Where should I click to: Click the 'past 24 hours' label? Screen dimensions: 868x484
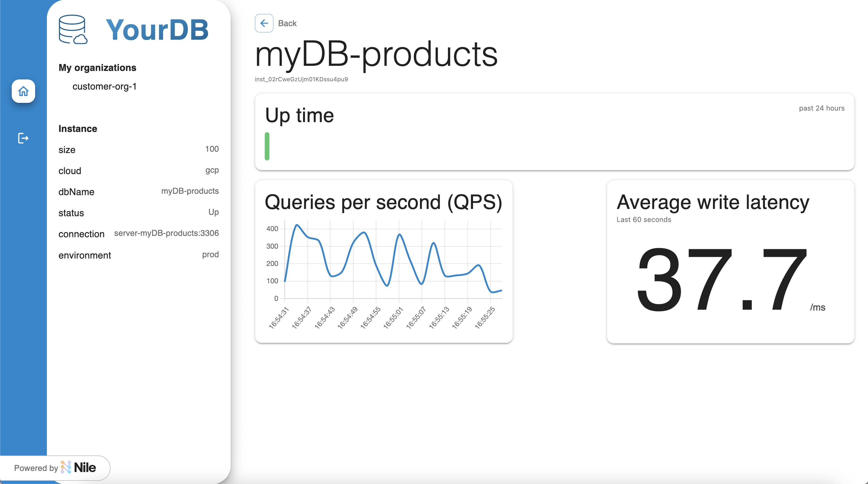(x=821, y=108)
